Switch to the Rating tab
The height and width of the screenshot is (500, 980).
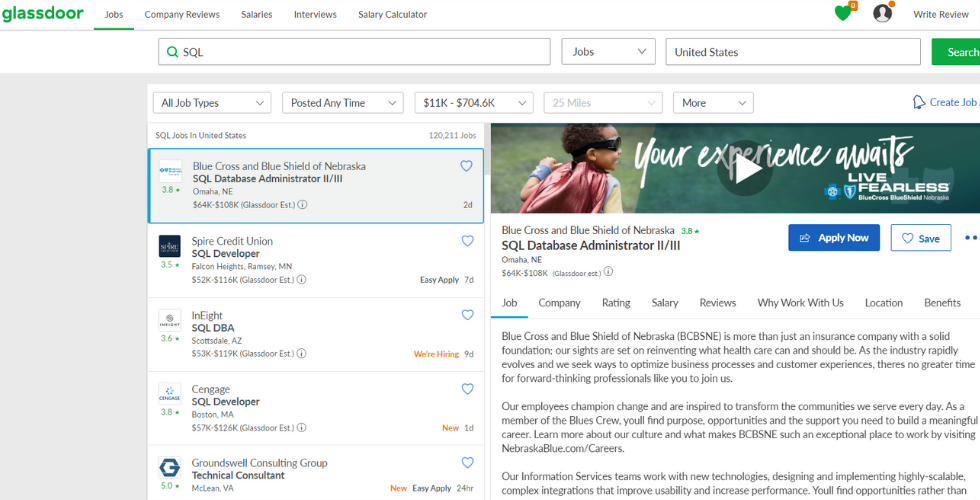tap(616, 303)
